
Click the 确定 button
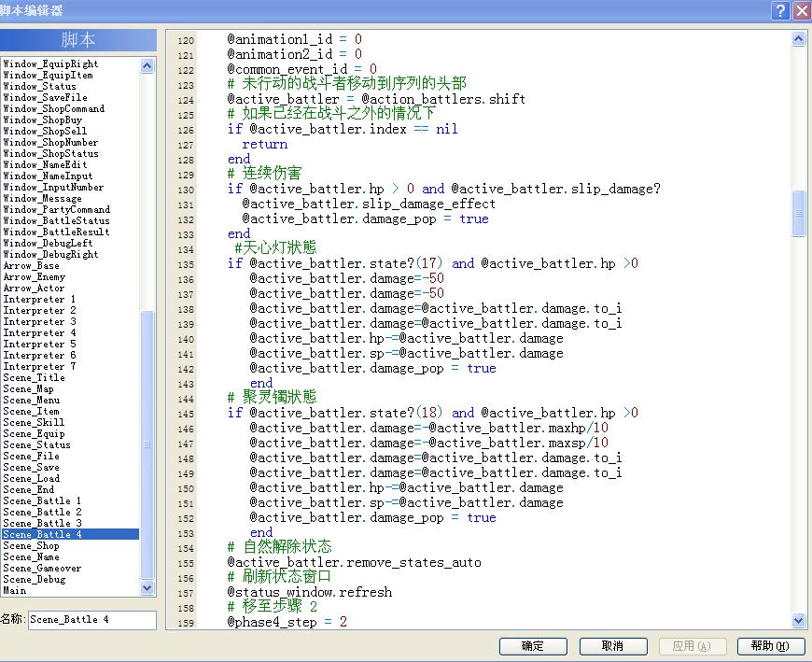[533, 646]
